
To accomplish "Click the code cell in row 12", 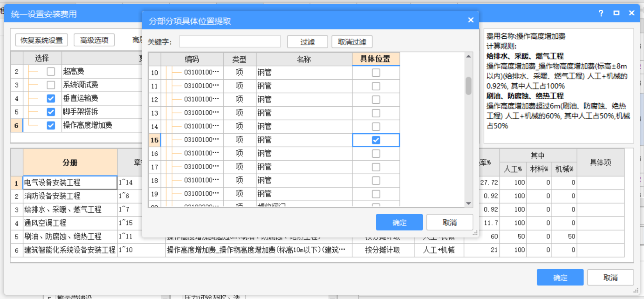I will pyautogui.click(x=192, y=99).
